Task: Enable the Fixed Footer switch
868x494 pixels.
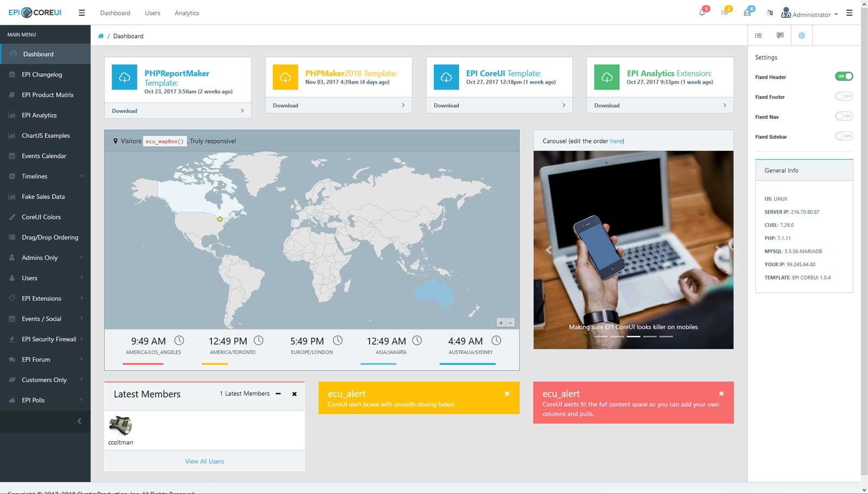Action: [x=844, y=96]
